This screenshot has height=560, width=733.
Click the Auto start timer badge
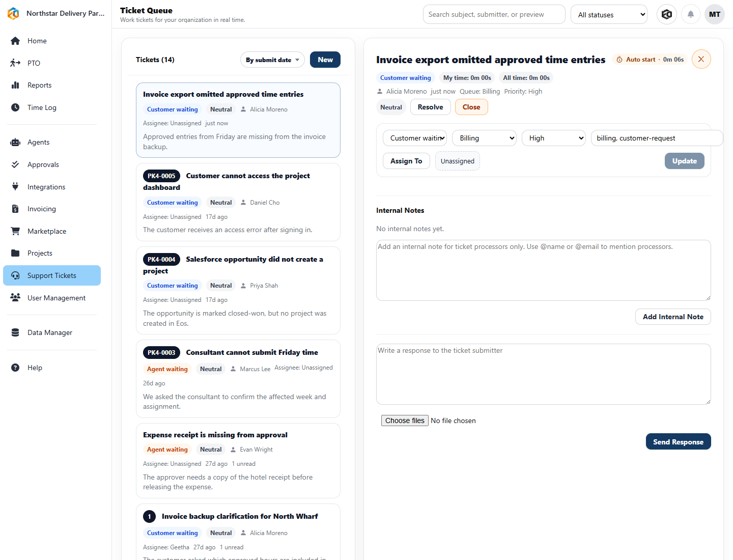(x=650, y=60)
